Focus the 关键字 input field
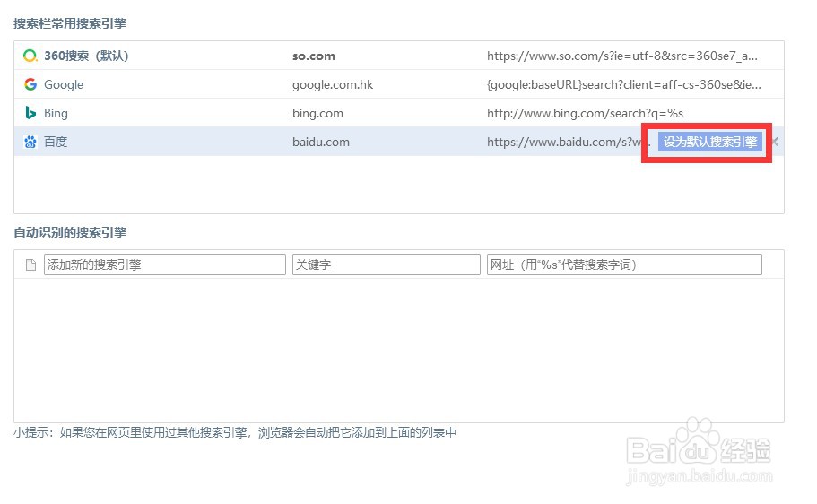817x504 pixels. [x=387, y=265]
